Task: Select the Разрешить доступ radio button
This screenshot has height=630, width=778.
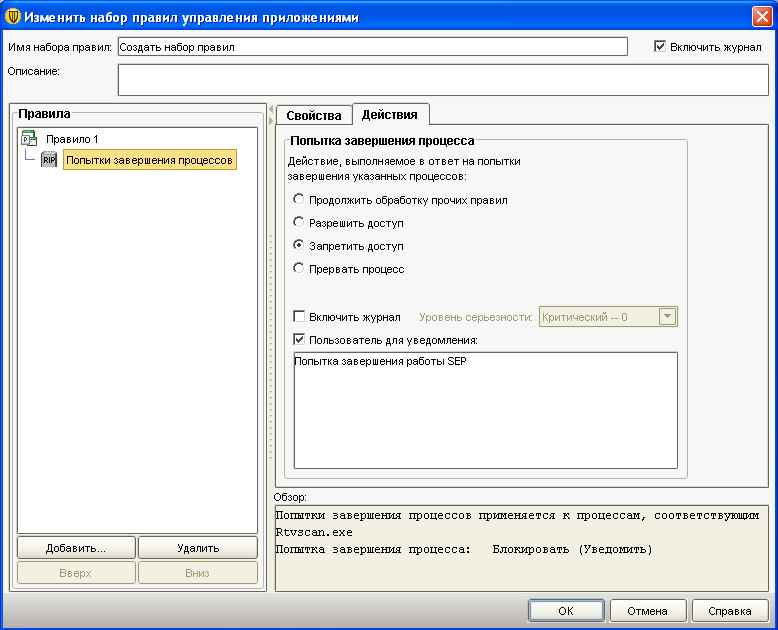Action: [x=298, y=222]
